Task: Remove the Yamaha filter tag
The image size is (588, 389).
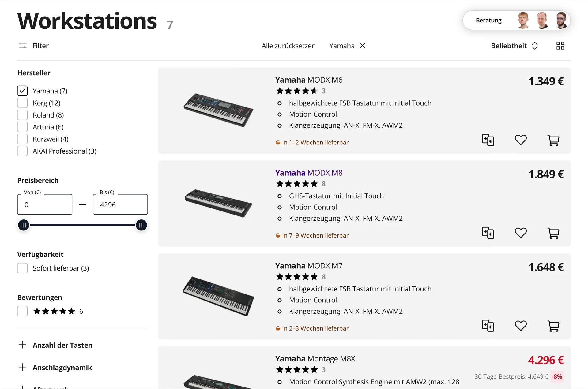Action: coord(362,46)
